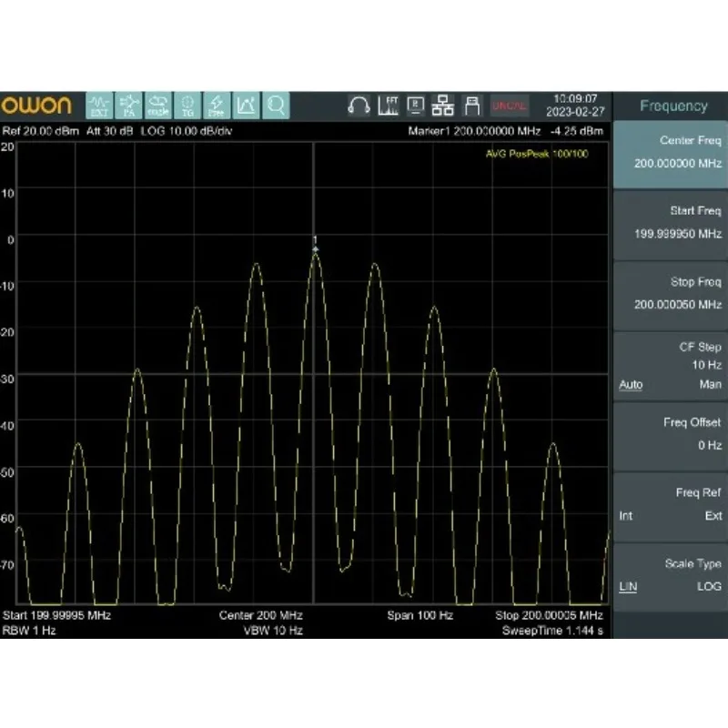
Task: Click the headphones audio icon
Action: [x=359, y=106]
